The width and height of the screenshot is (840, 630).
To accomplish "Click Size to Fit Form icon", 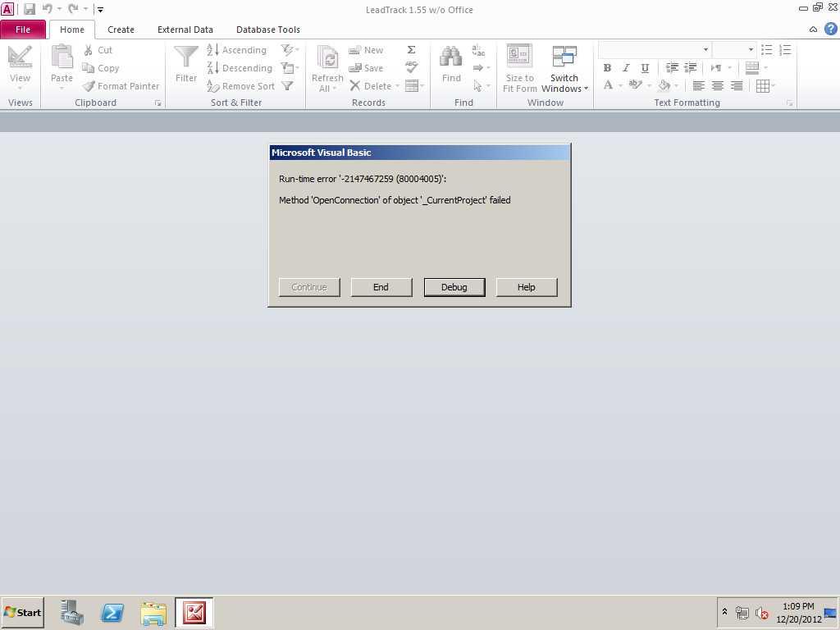I will click(519, 57).
